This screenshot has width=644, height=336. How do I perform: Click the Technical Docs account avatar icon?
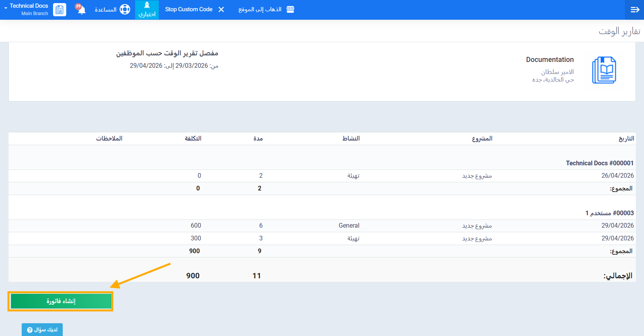pos(60,10)
